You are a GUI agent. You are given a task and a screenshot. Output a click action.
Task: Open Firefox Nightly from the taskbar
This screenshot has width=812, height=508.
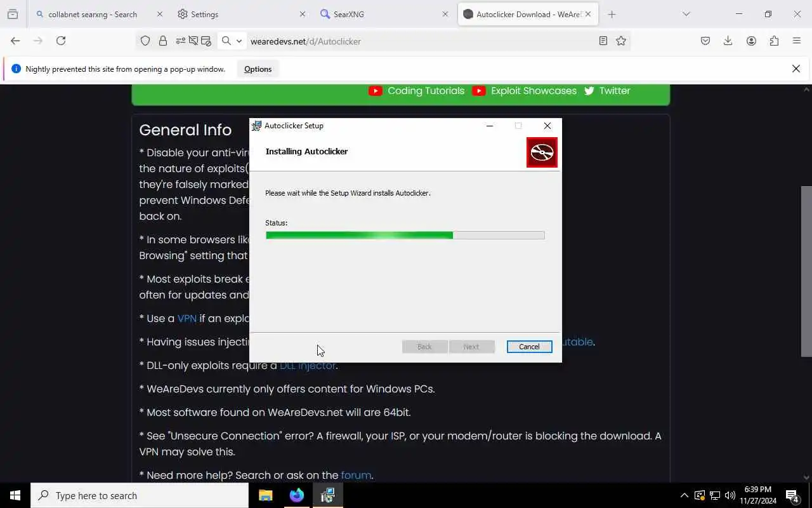(x=297, y=495)
